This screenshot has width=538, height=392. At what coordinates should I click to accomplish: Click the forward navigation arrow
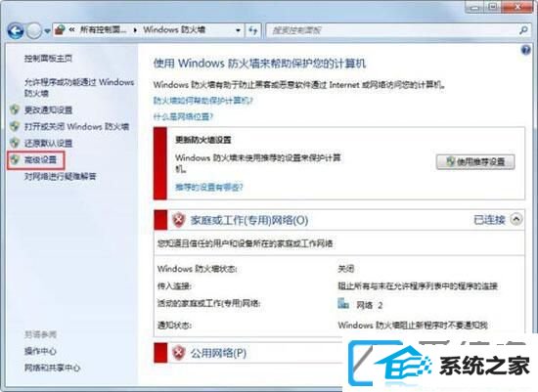click(x=34, y=31)
